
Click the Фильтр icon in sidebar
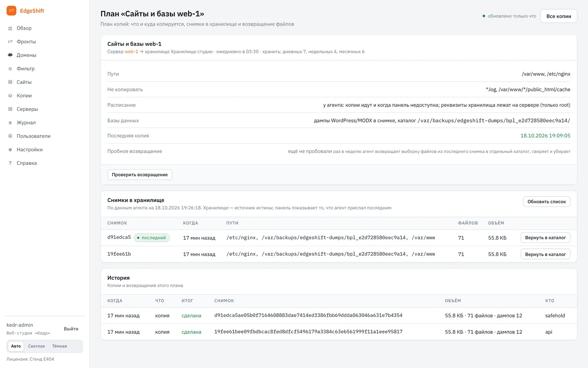pos(10,69)
